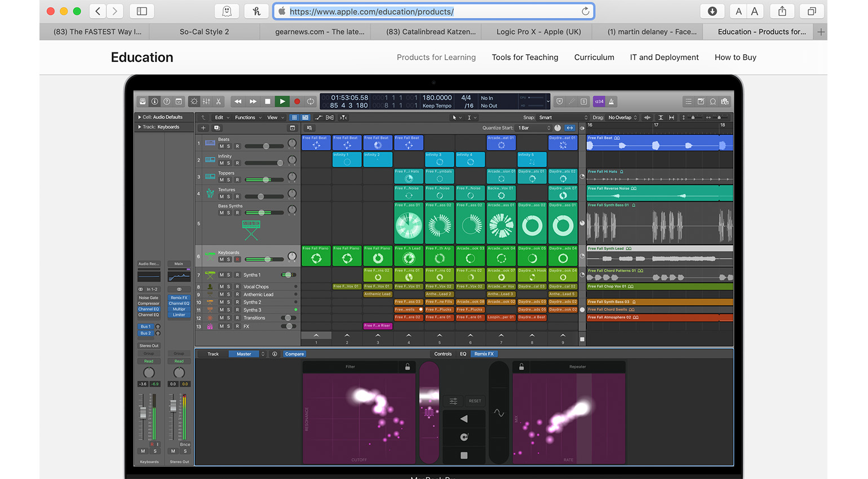Click the waveform zoom button
Screen dimensions: 868x479
pos(648,117)
